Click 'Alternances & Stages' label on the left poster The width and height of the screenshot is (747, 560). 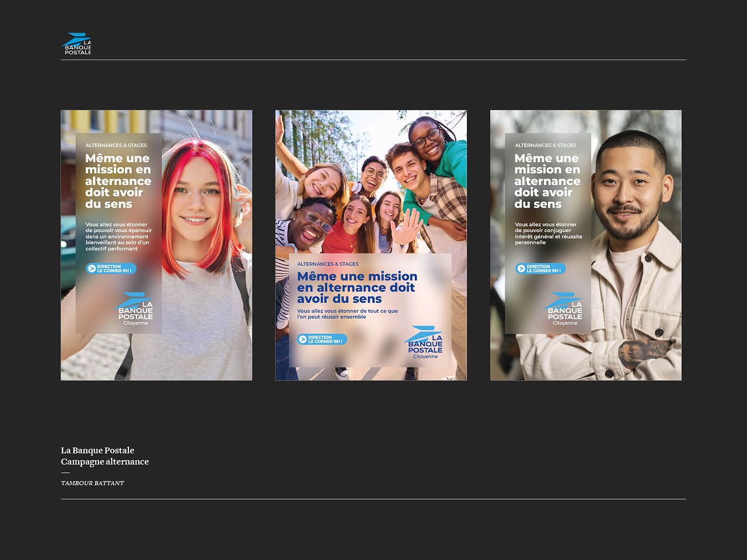pyautogui.click(x=116, y=145)
